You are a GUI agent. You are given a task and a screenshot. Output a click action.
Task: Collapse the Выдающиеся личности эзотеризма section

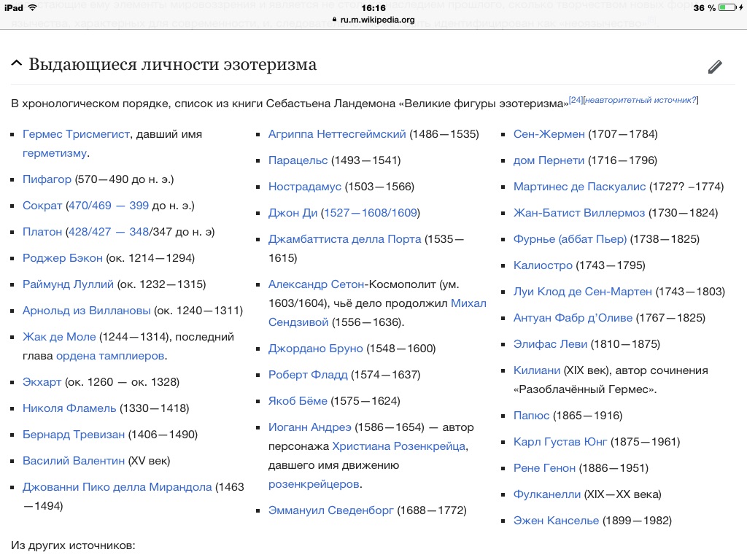16,63
